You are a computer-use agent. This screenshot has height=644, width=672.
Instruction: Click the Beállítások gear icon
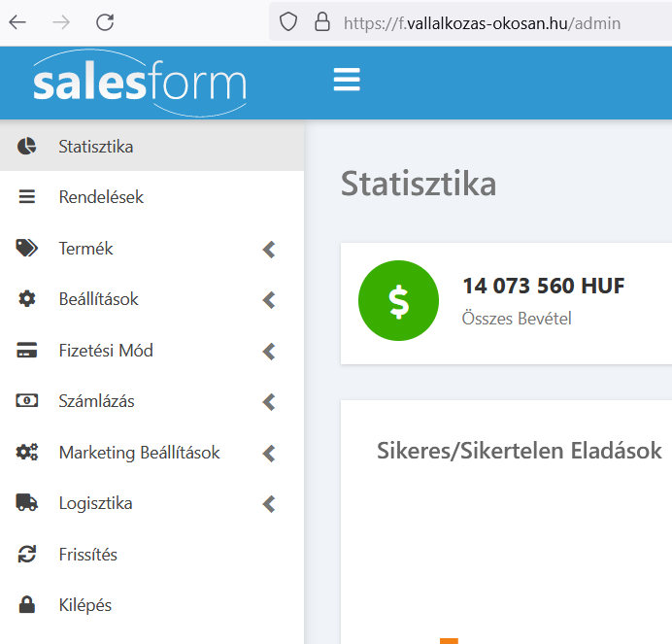point(26,299)
